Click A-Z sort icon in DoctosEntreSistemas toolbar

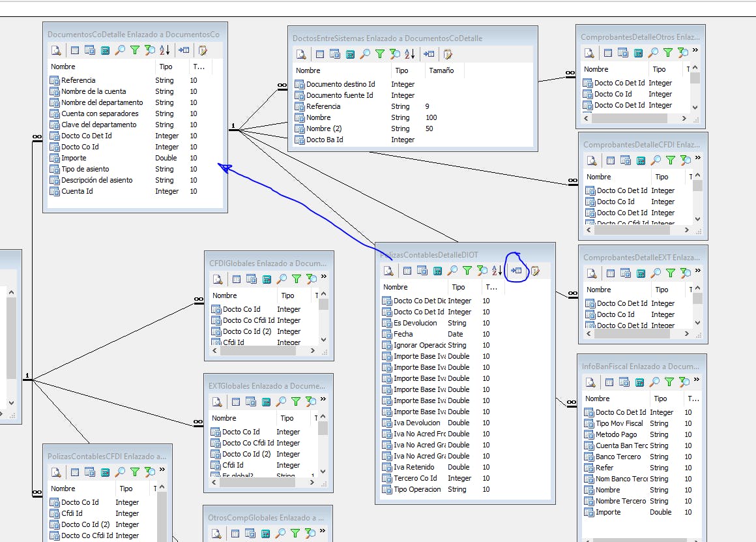click(x=409, y=54)
